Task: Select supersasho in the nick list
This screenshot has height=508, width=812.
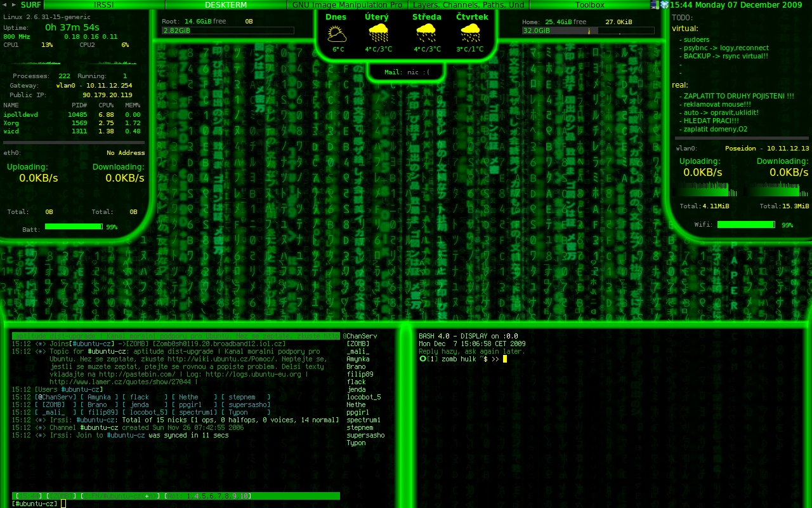Action: pos(365,435)
